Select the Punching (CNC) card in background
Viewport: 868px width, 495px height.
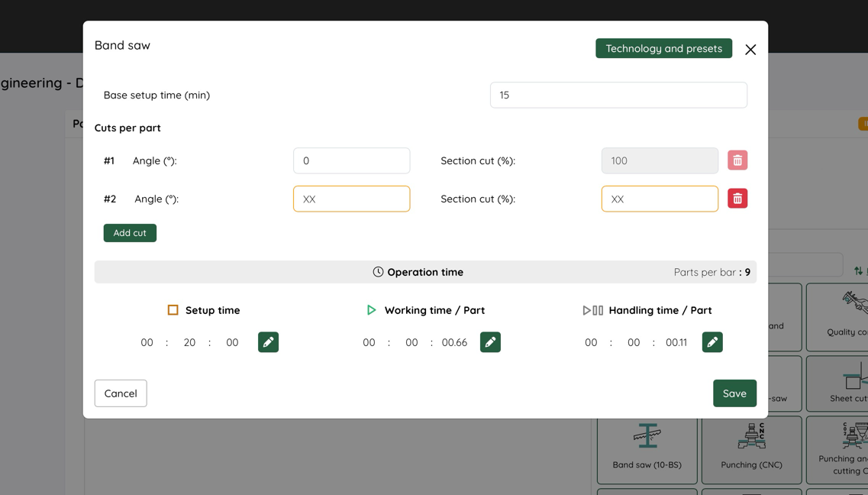[x=752, y=450]
